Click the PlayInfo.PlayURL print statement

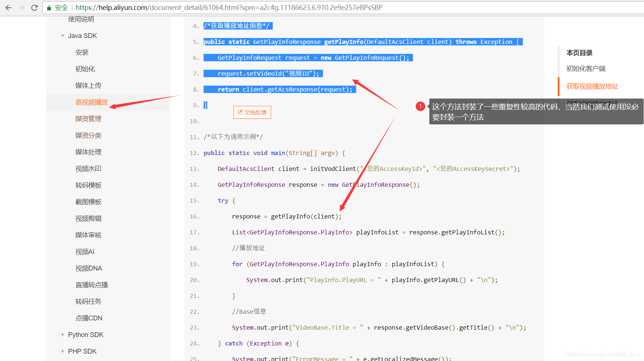pyautogui.click(x=372, y=280)
